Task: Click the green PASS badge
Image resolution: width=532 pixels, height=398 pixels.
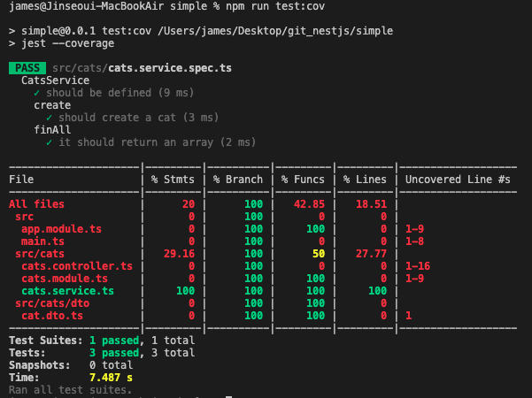Action: point(27,68)
